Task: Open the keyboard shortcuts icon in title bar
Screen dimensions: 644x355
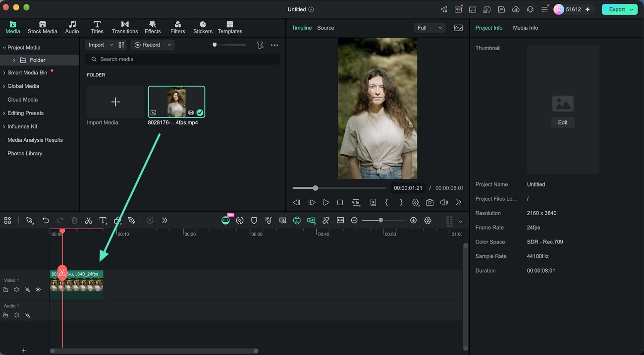Action: [458, 9]
